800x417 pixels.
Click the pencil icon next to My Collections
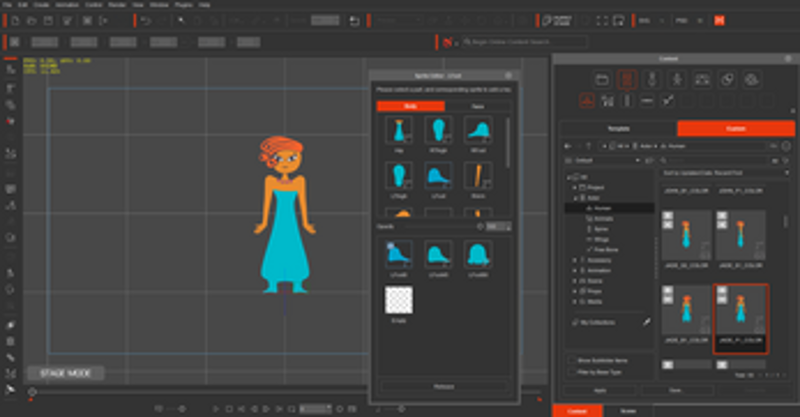pyautogui.click(x=646, y=323)
